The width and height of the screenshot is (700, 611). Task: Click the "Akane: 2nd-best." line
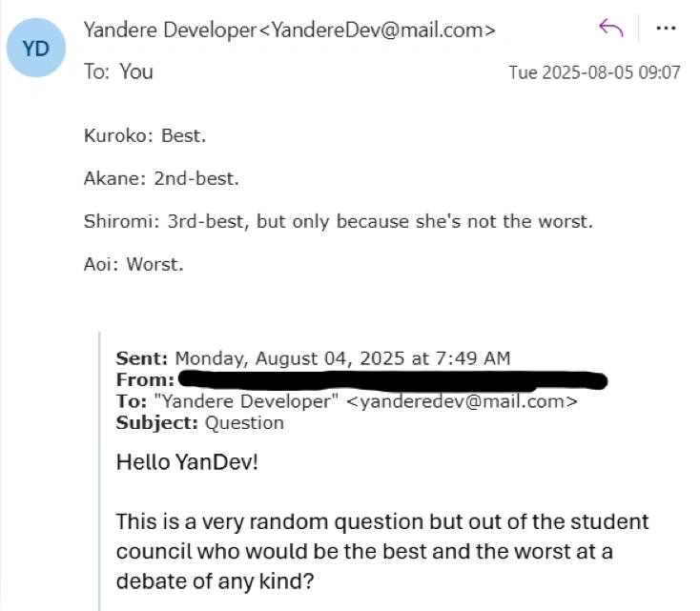tap(161, 178)
